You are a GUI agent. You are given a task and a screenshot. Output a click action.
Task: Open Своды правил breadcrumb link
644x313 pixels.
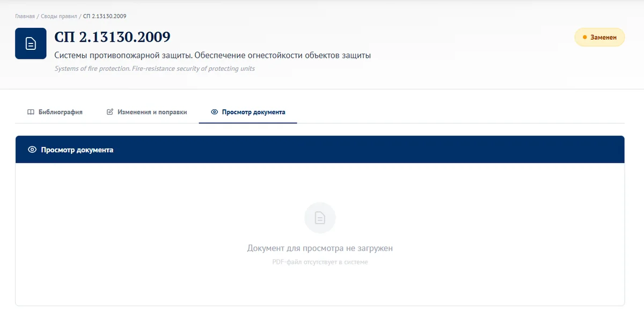pyautogui.click(x=60, y=17)
